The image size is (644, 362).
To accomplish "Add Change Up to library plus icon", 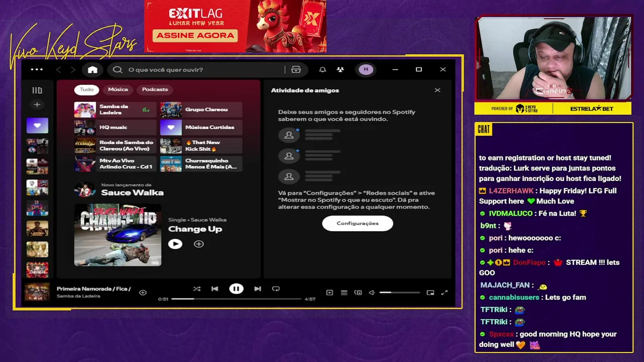I will coord(199,244).
